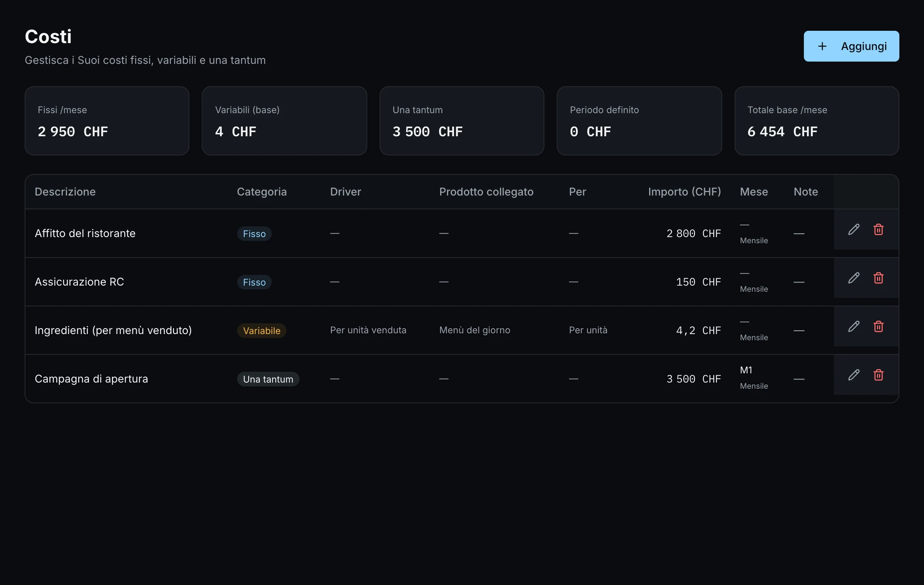Click the 2 800 CHF amount
The width and height of the screenshot is (924, 585).
(x=694, y=233)
